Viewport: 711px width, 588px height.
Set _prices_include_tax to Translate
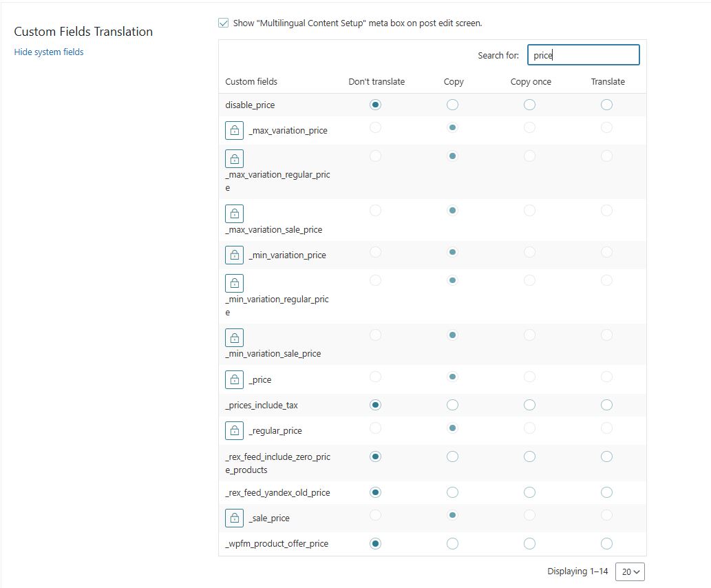pos(606,405)
